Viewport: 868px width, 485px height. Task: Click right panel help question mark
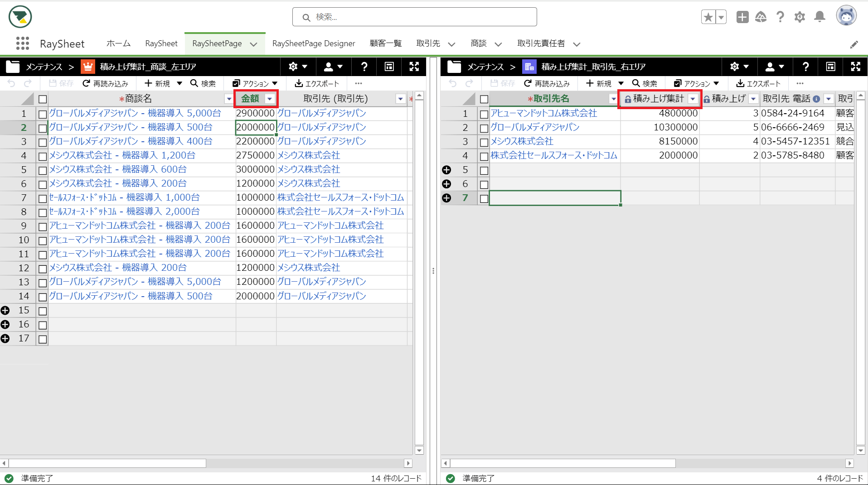[x=805, y=67]
